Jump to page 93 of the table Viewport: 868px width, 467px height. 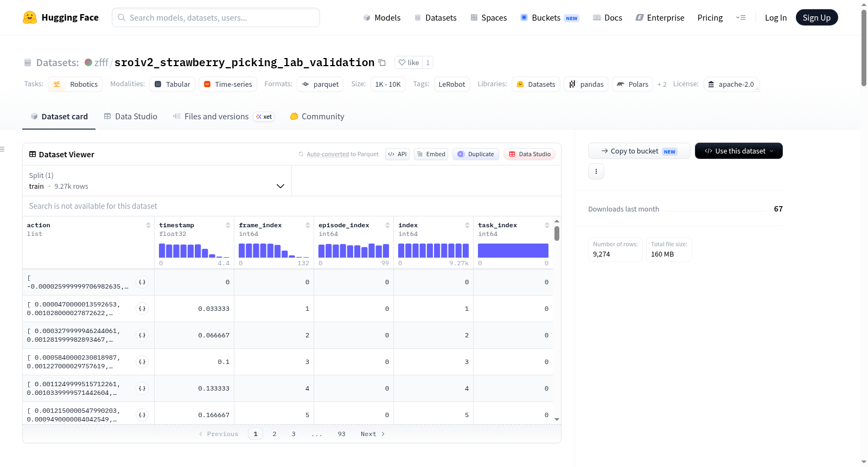342,434
